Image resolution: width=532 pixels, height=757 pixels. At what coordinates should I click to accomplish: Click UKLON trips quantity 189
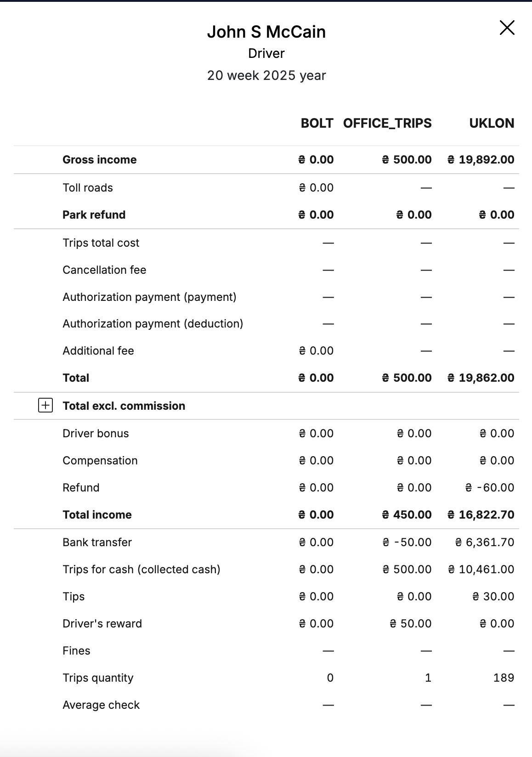(504, 678)
